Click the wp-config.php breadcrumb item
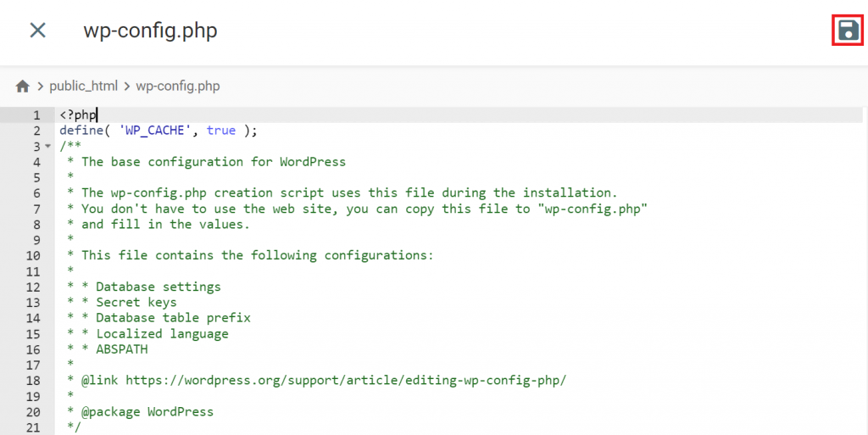 177,86
